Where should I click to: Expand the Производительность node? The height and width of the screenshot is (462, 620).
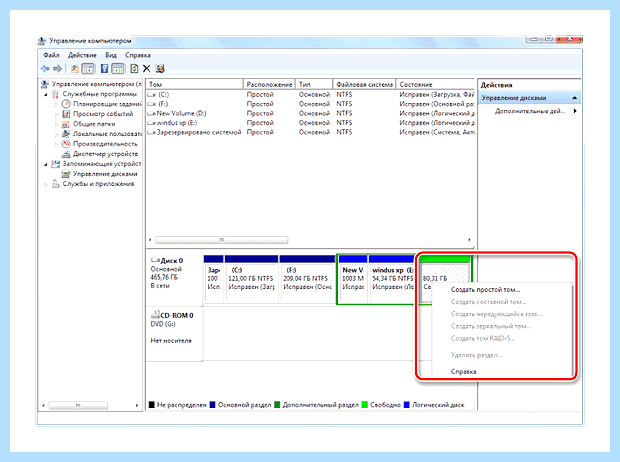[56, 144]
